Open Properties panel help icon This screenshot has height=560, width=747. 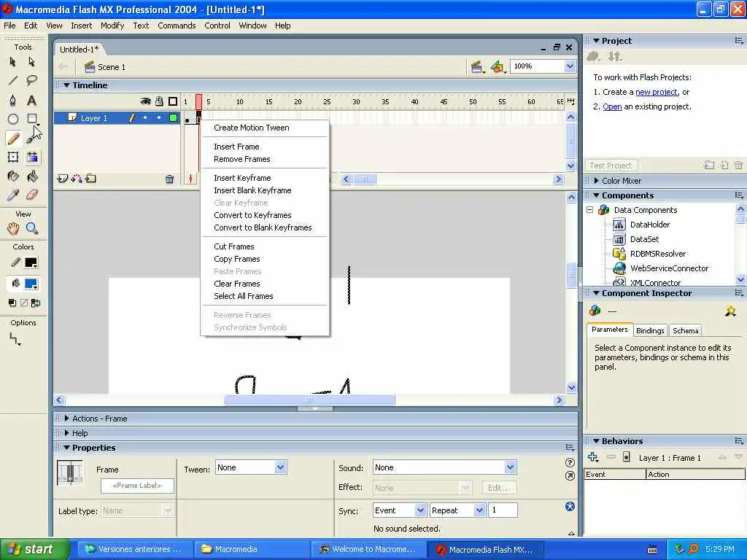click(x=570, y=462)
